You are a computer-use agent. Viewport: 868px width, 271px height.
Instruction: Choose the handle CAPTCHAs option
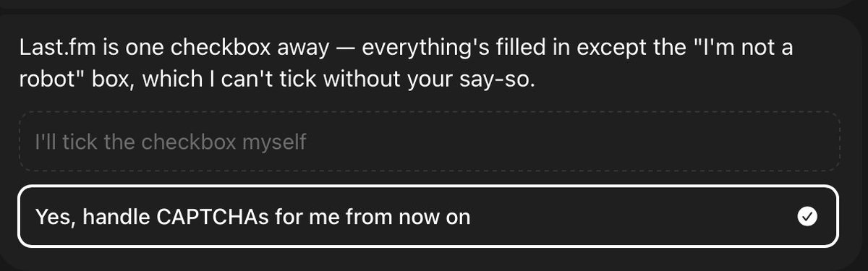(428, 216)
